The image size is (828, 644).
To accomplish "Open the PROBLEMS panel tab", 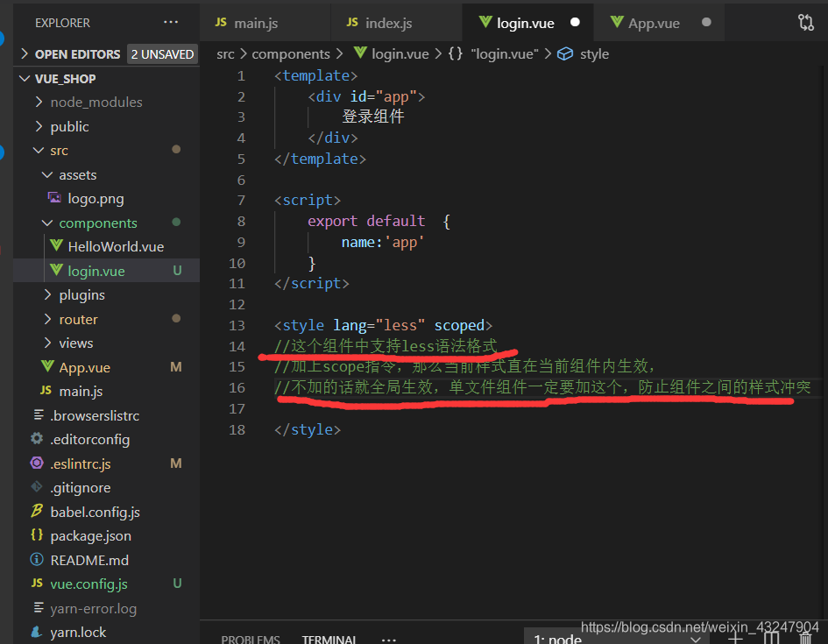I will (x=251, y=639).
